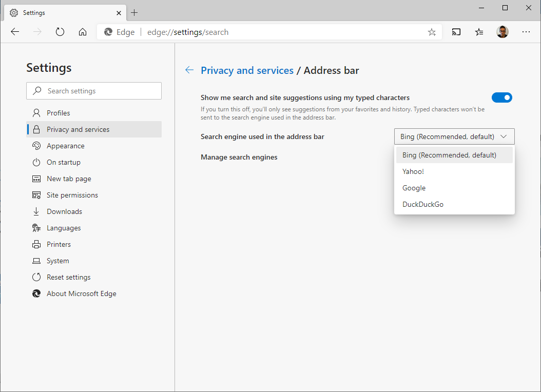
Task: Click the suggestions description text paragraph
Action: coord(342,113)
